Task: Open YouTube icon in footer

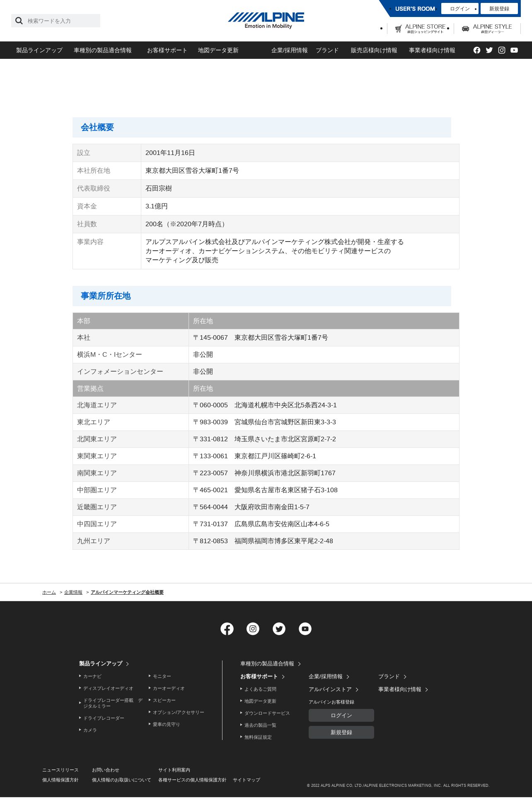Action: pyautogui.click(x=305, y=629)
